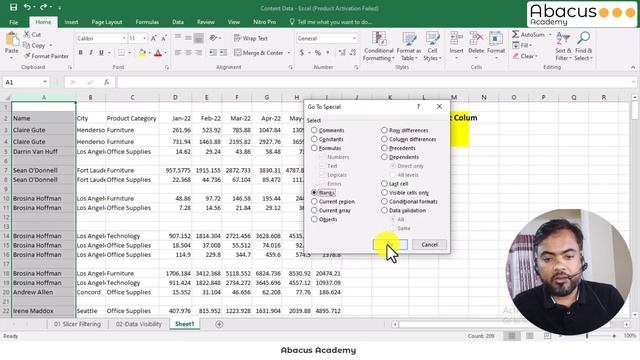Select the Constants radio option
This screenshot has height=360, width=640.
pyautogui.click(x=314, y=139)
